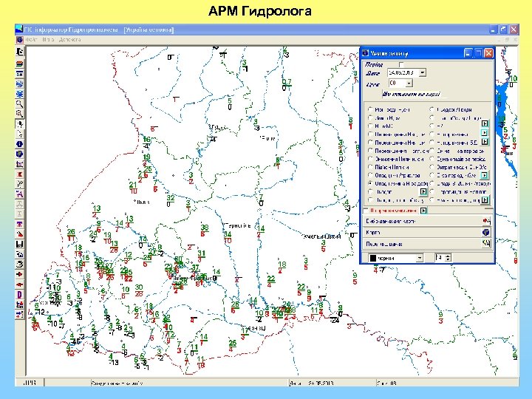Expand the only arrow button in the left radio column

click(x=423, y=192)
